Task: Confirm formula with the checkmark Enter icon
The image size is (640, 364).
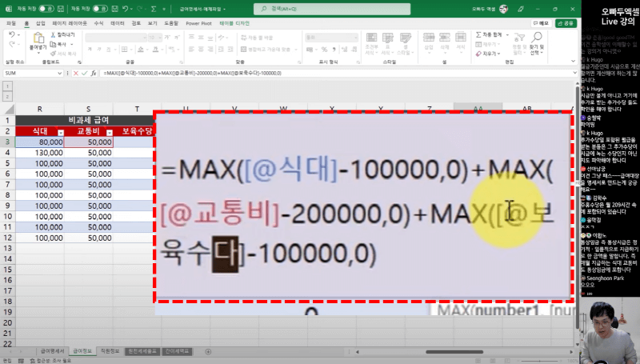Action: (x=85, y=73)
